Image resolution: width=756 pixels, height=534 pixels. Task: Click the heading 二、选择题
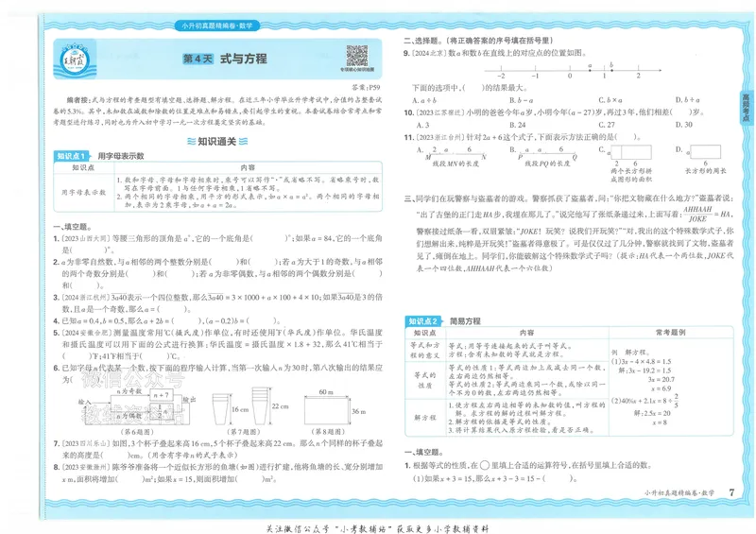[478, 41]
